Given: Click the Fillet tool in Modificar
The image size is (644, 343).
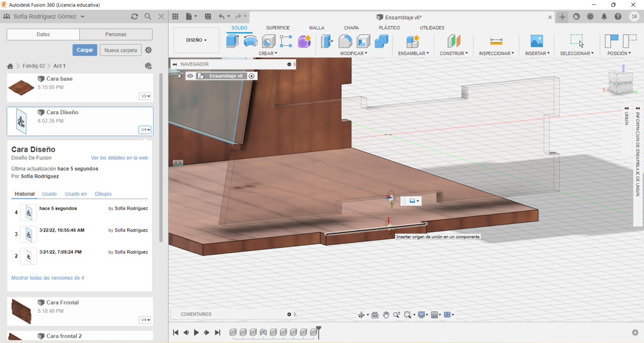Looking at the screenshot, I should pos(345,41).
